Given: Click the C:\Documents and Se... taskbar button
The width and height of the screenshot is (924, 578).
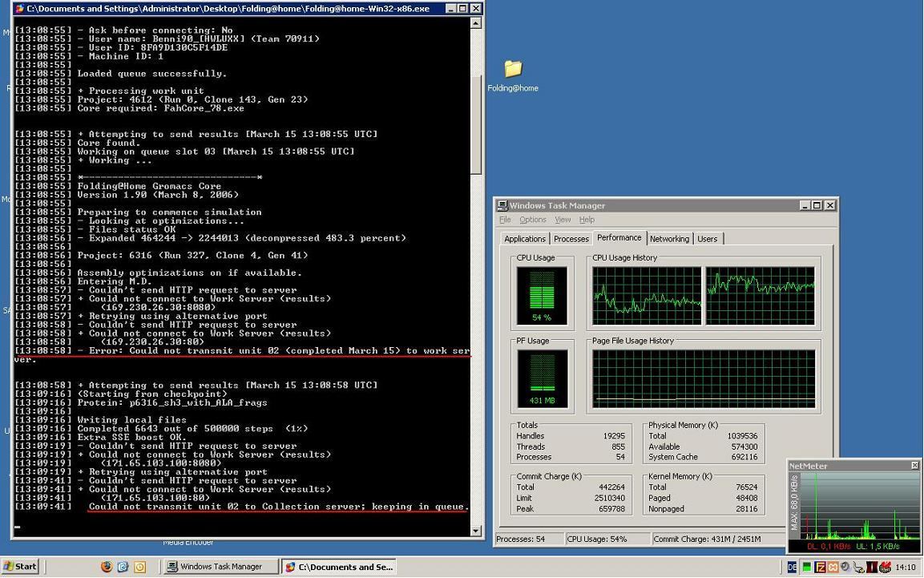Looking at the screenshot, I should pos(338,567).
